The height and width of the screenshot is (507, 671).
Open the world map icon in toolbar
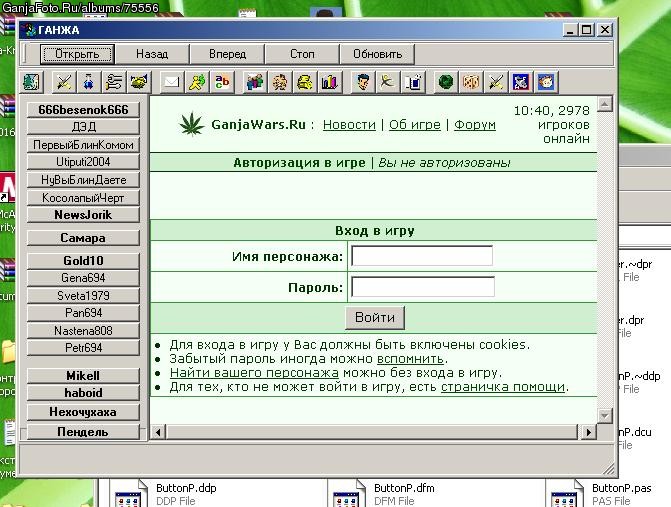coord(31,82)
